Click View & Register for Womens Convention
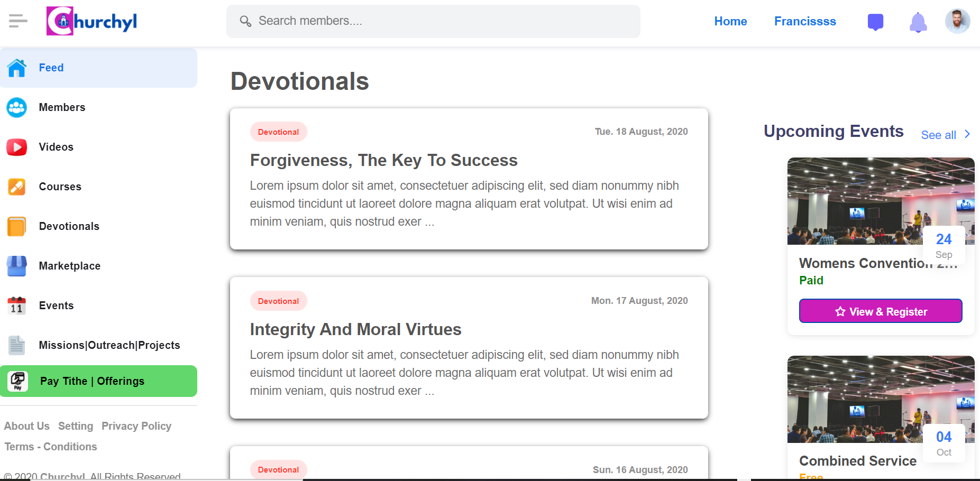The height and width of the screenshot is (481, 980). click(x=881, y=311)
